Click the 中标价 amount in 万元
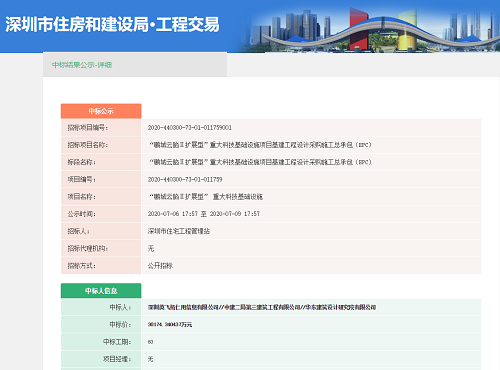Viewport: 500px width, 370px height. tap(170, 325)
